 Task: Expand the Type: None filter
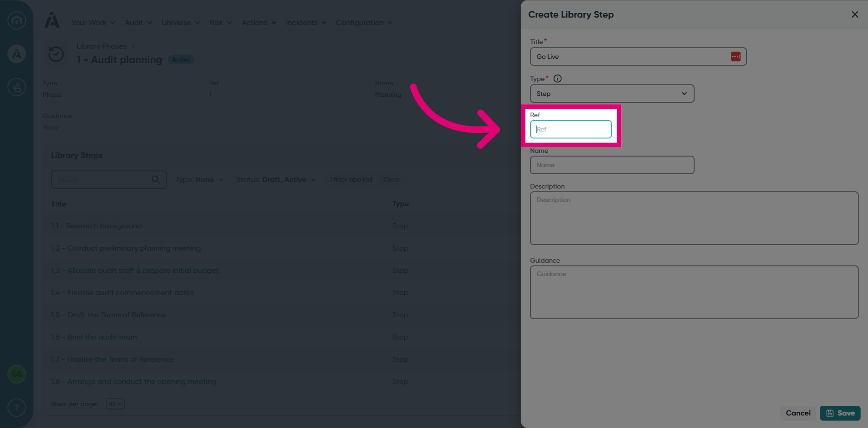click(x=199, y=180)
